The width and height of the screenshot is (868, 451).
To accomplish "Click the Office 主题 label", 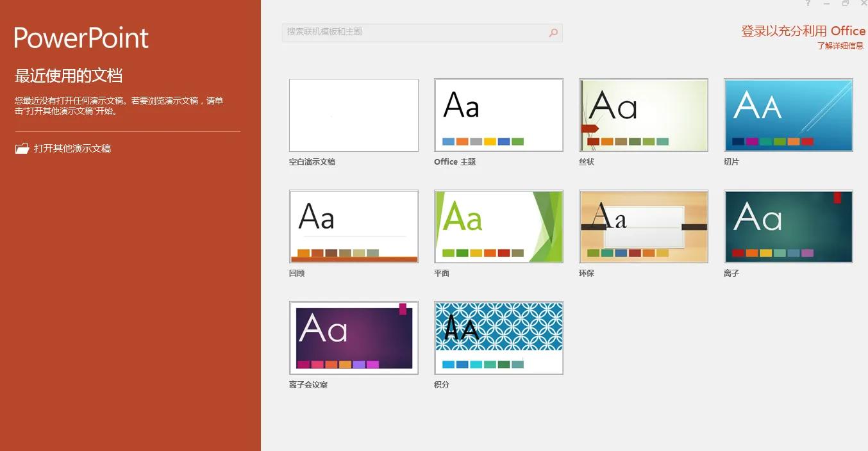I will click(x=455, y=162).
